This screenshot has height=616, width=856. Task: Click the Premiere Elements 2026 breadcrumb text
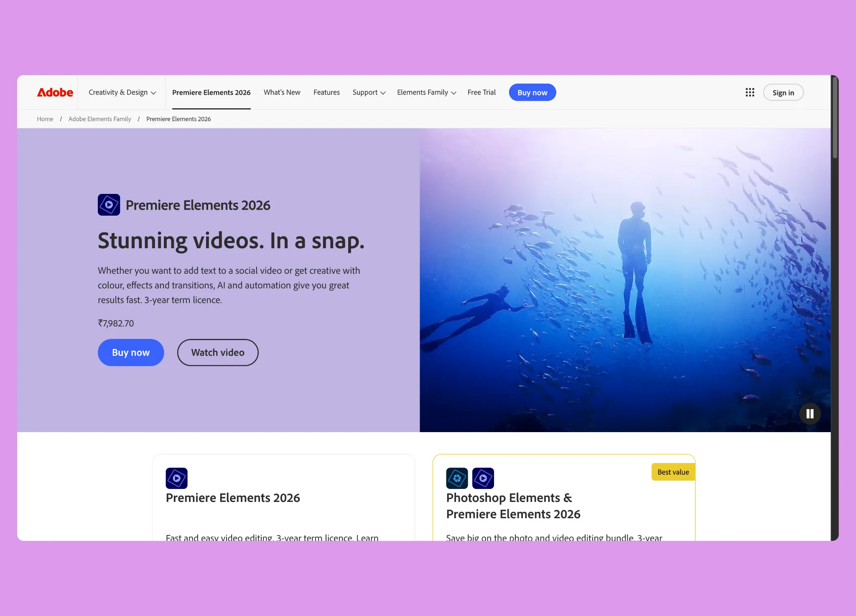coord(178,119)
